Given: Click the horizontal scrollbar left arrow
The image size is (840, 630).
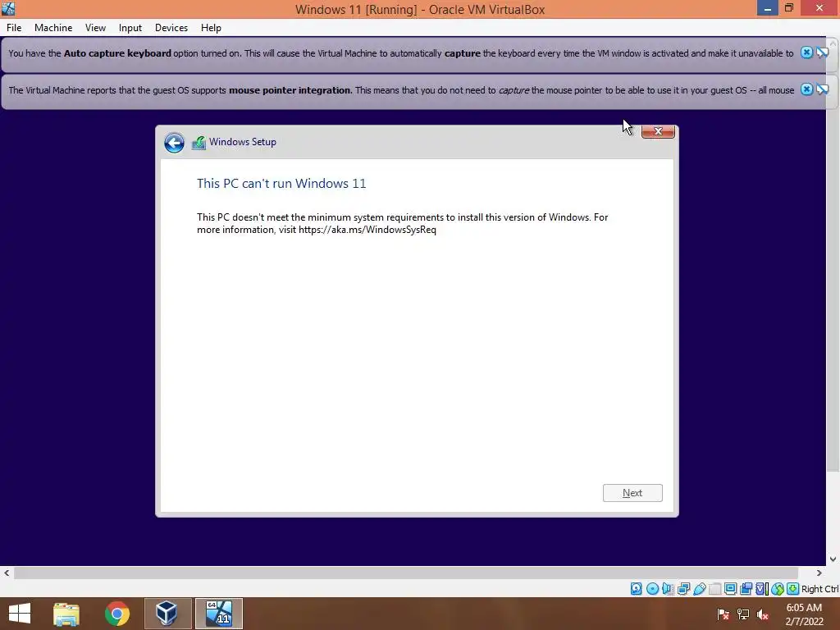Looking at the screenshot, I should coord(7,573).
